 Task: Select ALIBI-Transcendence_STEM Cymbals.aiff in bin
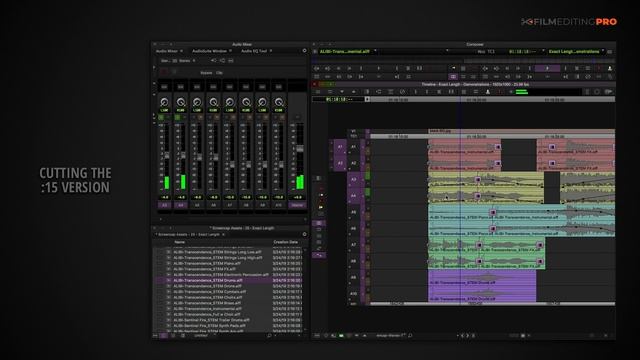click(x=209, y=292)
